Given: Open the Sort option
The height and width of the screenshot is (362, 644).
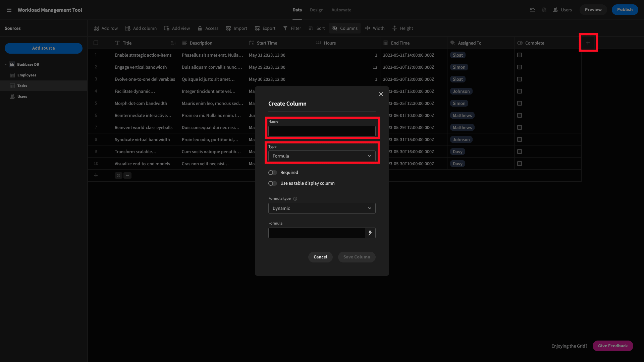Looking at the screenshot, I should pos(317,28).
